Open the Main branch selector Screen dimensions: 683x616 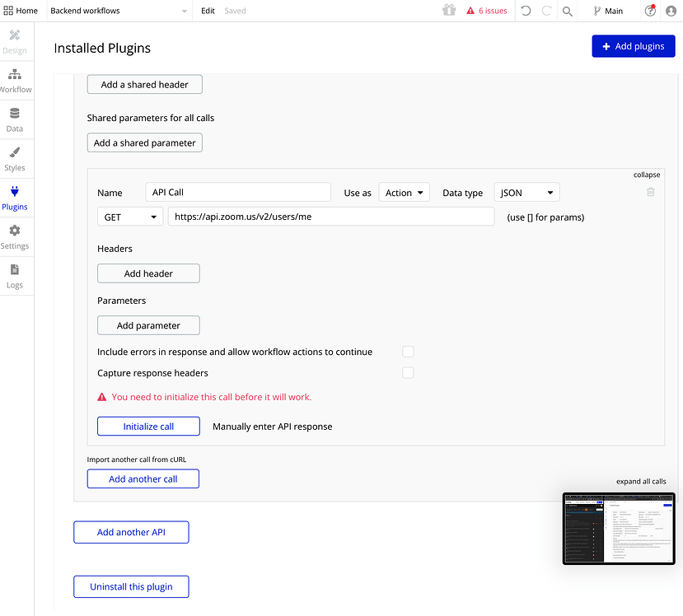pyautogui.click(x=608, y=11)
